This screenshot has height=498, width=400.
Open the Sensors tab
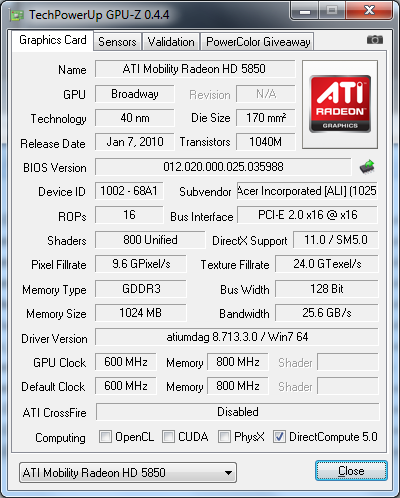(117, 42)
